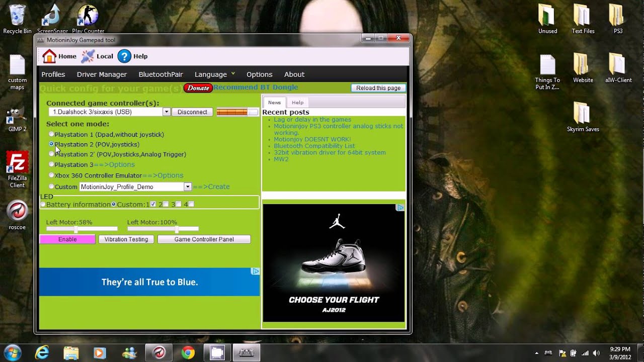Open the Help question mark icon
This screenshot has height=362, width=644.
124,56
